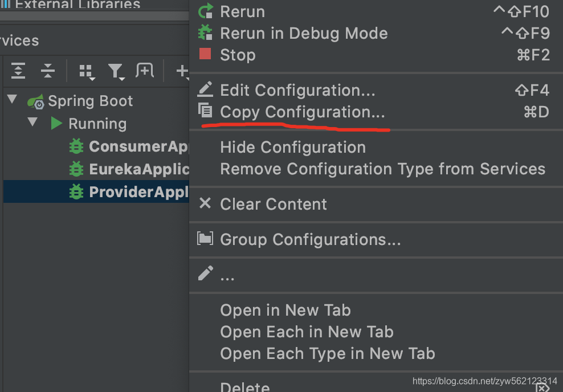
Task: Click the External Libraries tree item
Action: coord(77,5)
